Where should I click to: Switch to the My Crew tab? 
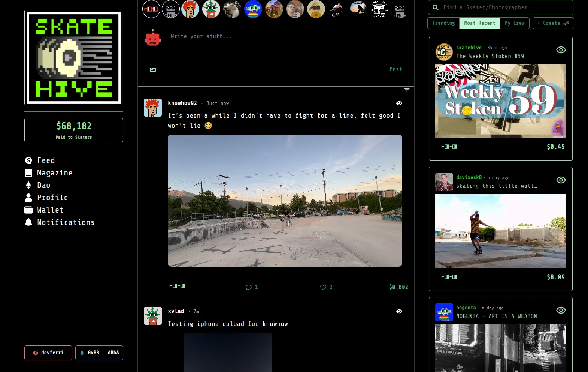coord(514,23)
